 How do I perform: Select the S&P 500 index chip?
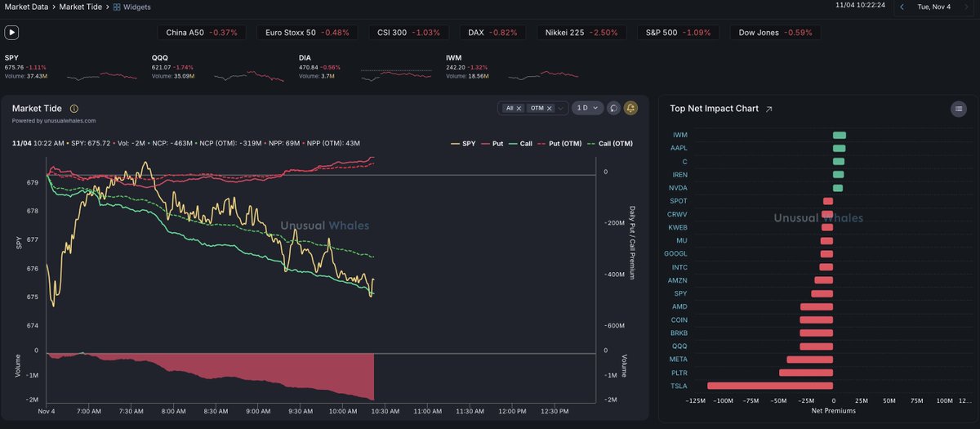tap(678, 33)
